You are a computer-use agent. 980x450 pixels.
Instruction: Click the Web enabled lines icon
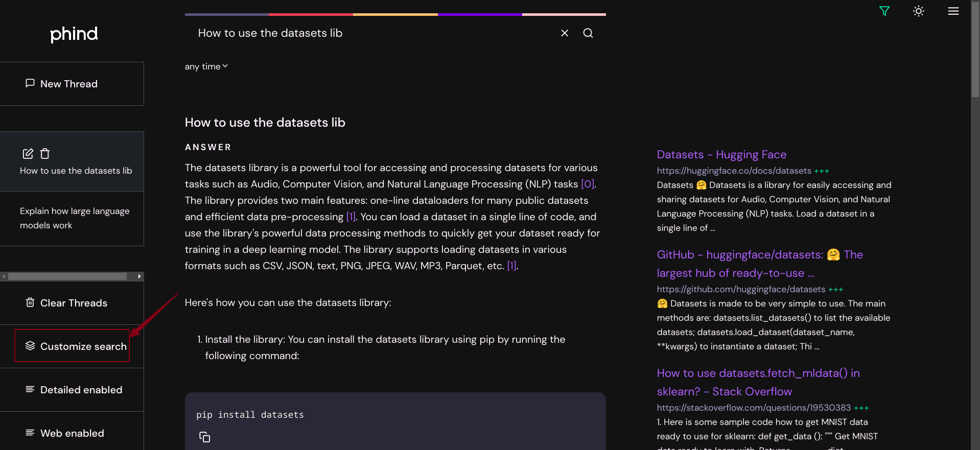click(x=30, y=433)
